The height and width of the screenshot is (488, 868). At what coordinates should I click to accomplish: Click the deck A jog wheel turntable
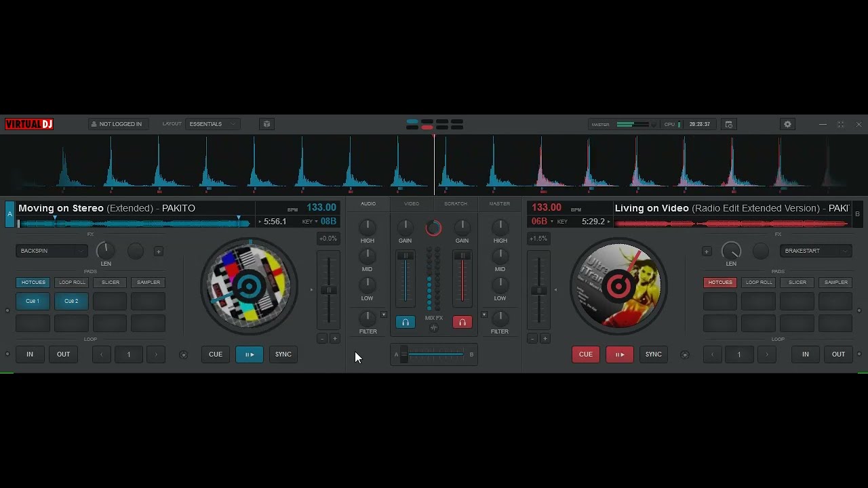tap(249, 287)
